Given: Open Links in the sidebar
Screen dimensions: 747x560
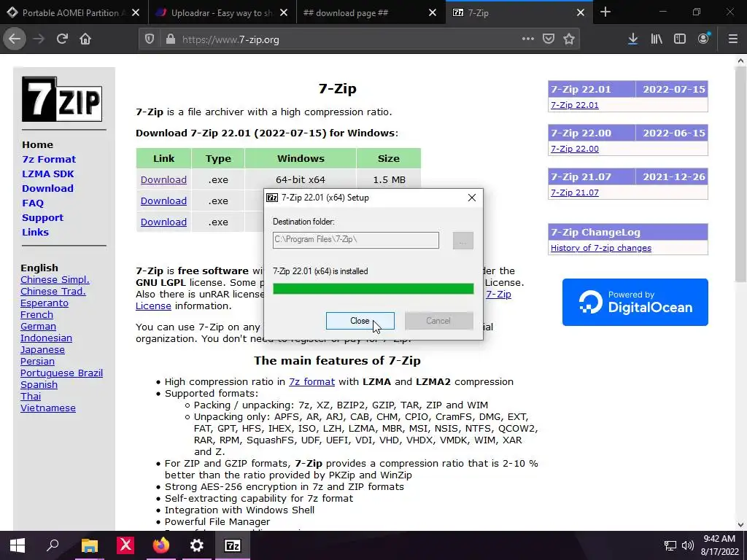Looking at the screenshot, I should (35, 233).
